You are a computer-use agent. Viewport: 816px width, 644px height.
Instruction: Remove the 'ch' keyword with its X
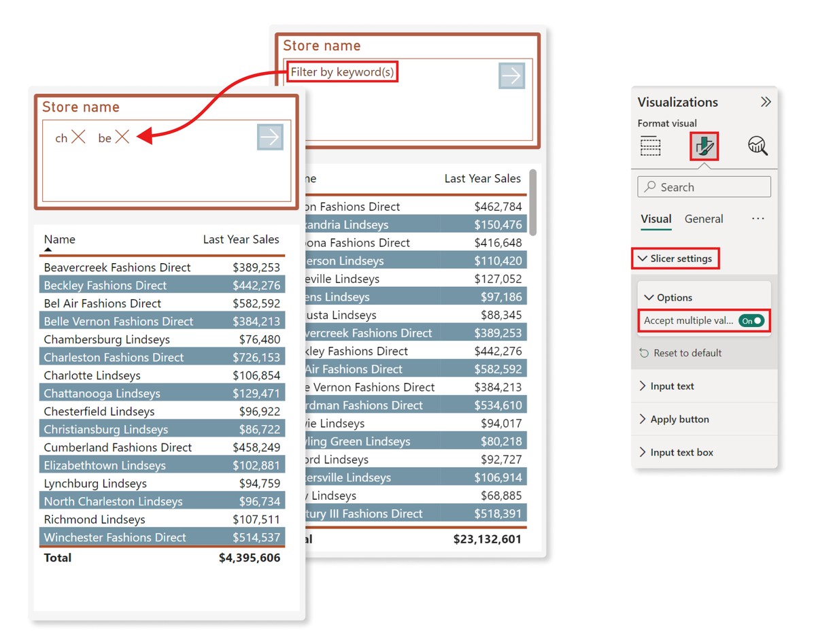click(79, 137)
